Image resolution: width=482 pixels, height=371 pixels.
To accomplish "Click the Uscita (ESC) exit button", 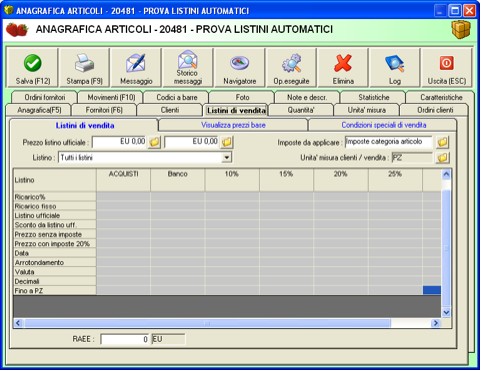I will [447, 68].
